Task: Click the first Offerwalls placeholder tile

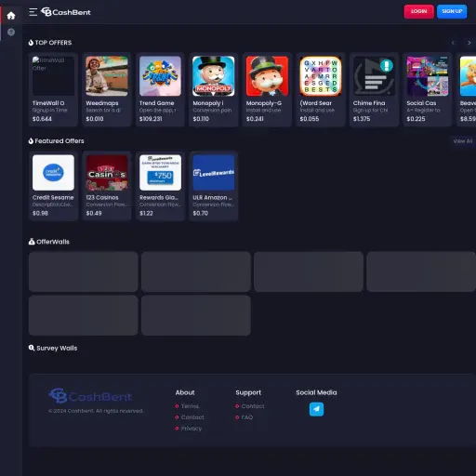Action: [x=84, y=271]
